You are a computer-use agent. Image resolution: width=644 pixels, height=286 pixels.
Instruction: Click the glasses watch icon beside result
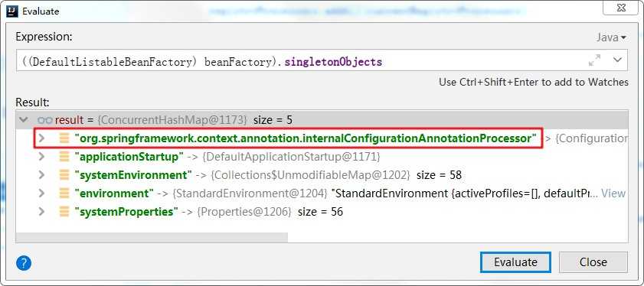(44, 120)
